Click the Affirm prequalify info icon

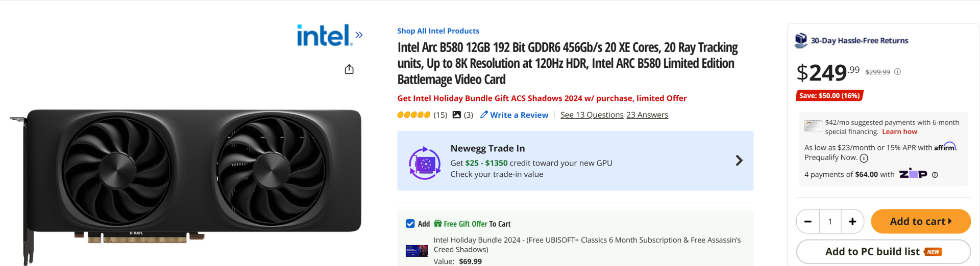864,158
